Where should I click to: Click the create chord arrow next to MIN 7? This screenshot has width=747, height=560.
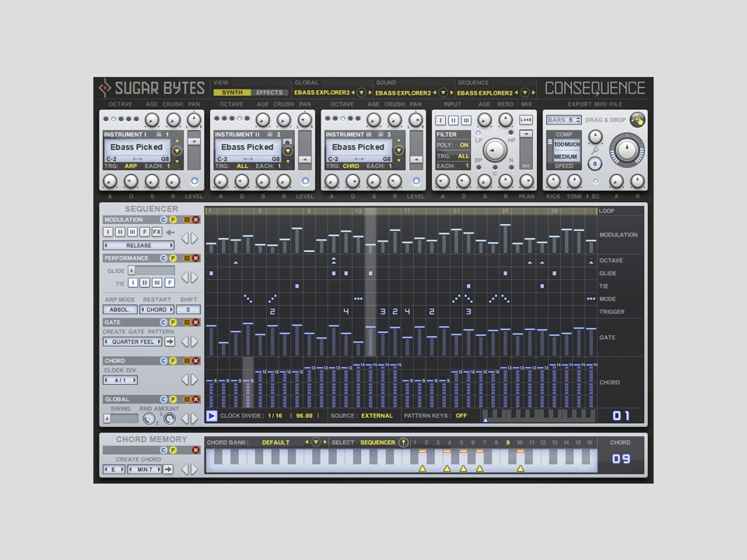tap(168, 470)
